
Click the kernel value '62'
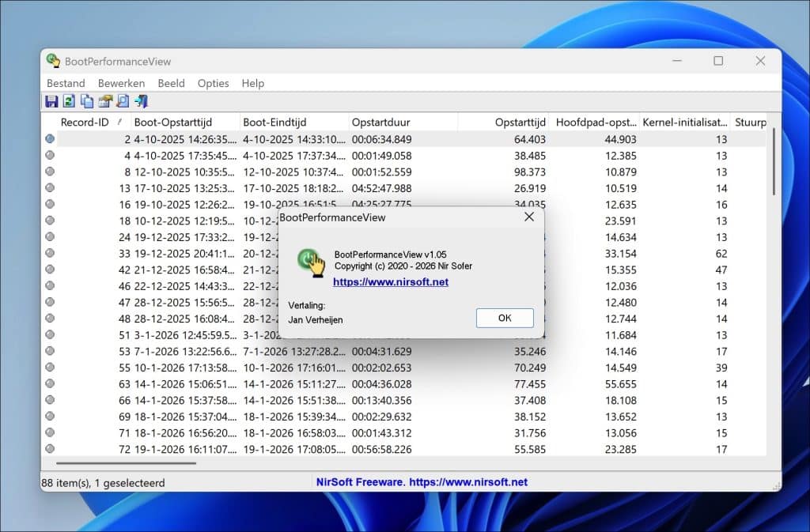[x=721, y=254]
